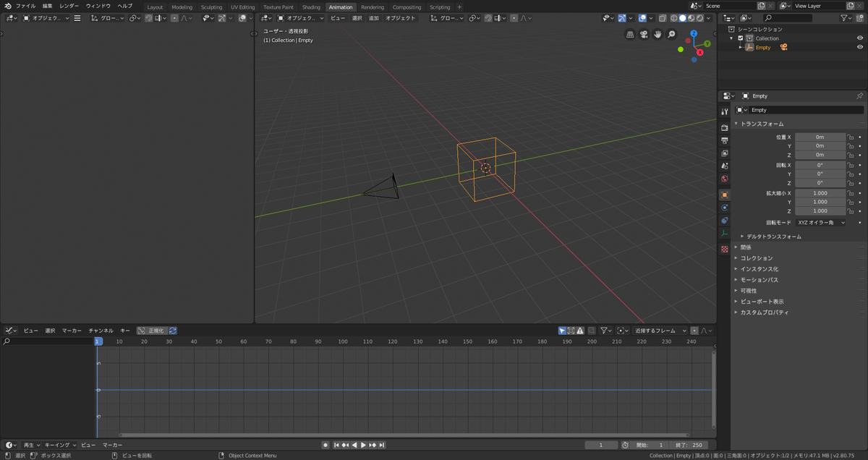This screenshot has height=460, width=868.
Task: Toggle X-ray mode in the viewport header
Action: (661, 18)
